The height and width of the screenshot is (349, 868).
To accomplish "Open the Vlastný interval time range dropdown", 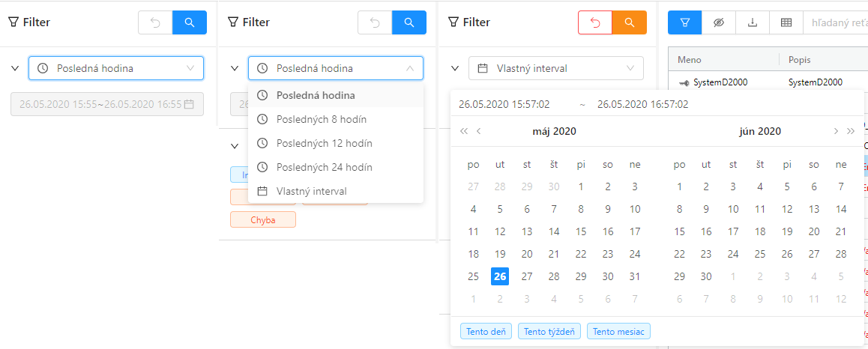I will (x=555, y=68).
